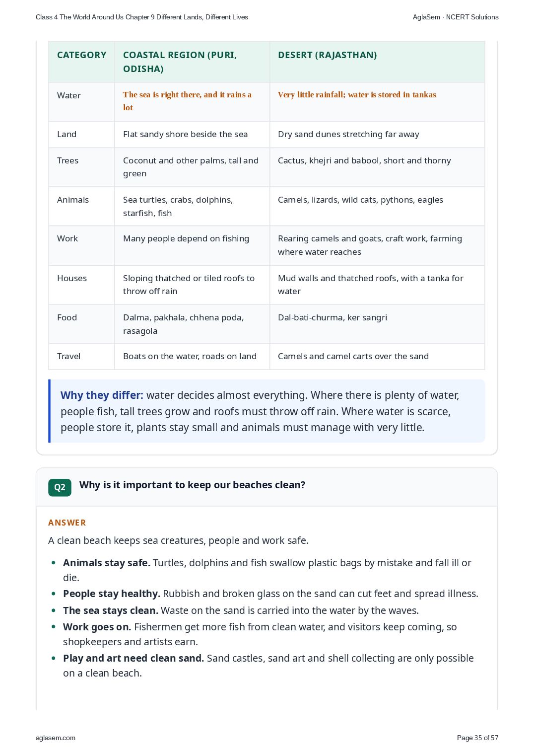
Task: Select the question 'Why is it important to keep our beaches clean?'
Action: (192, 485)
